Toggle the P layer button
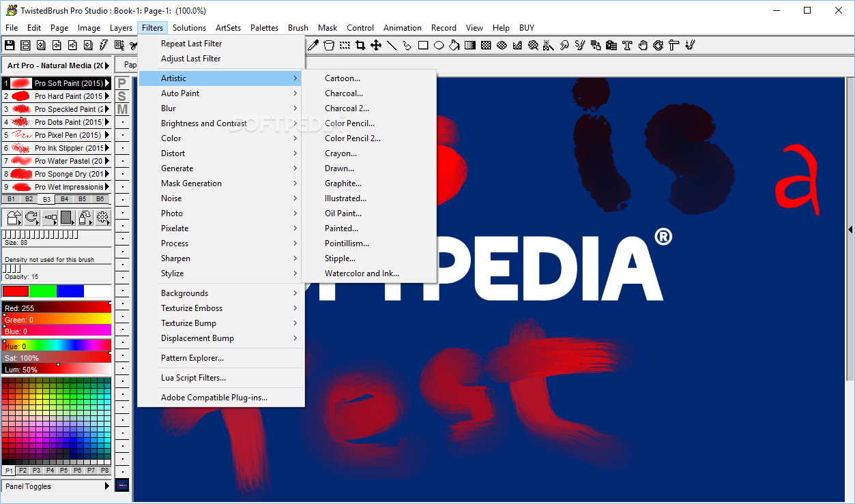 tap(122, 83)
